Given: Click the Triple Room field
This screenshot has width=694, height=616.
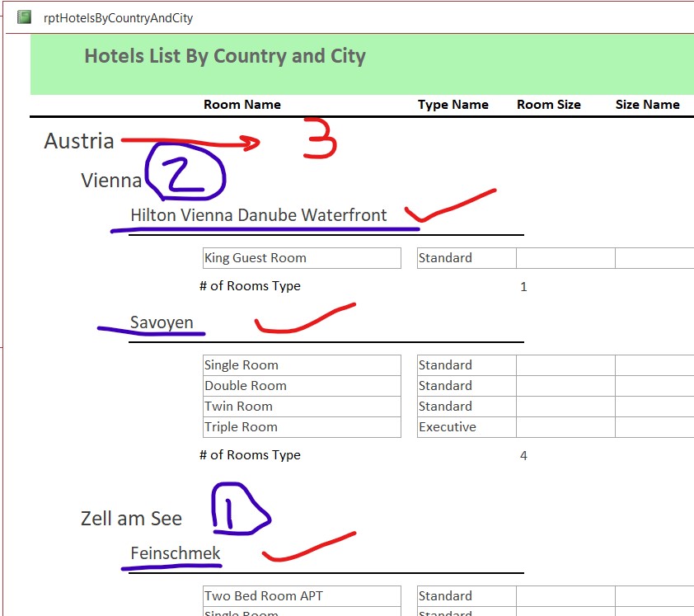Looking at the screenshot, I should click(x=301, y=427).
